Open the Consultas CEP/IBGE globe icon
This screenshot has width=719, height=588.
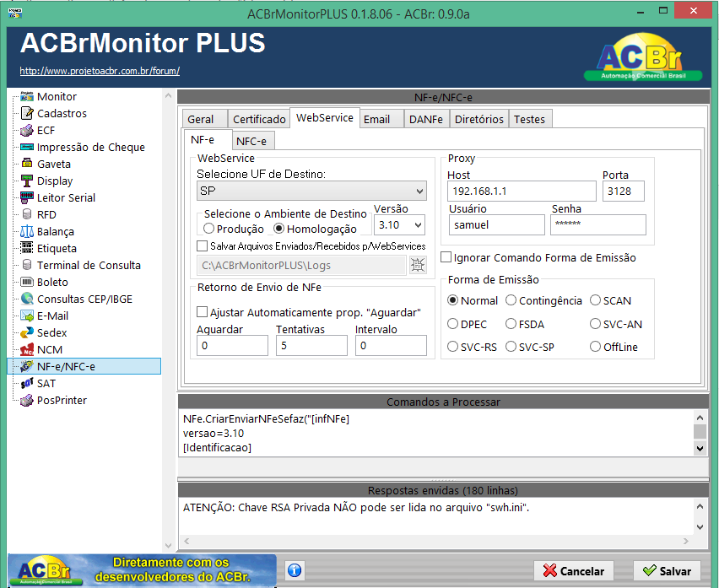click(27, 299)
